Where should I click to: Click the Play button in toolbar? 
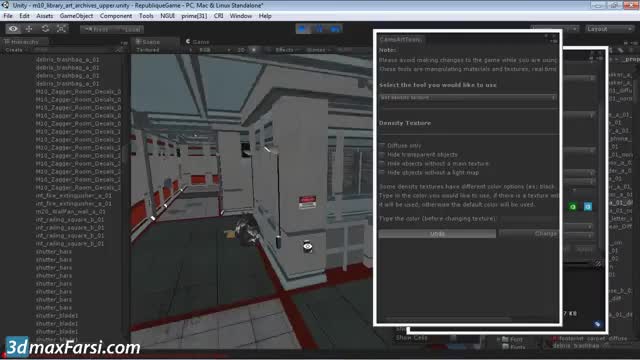(x=303, y=29)
